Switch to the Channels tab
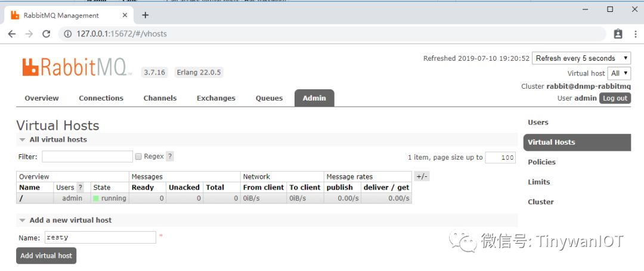The height and width of the screenshot is (271, 644). (160, 98)
